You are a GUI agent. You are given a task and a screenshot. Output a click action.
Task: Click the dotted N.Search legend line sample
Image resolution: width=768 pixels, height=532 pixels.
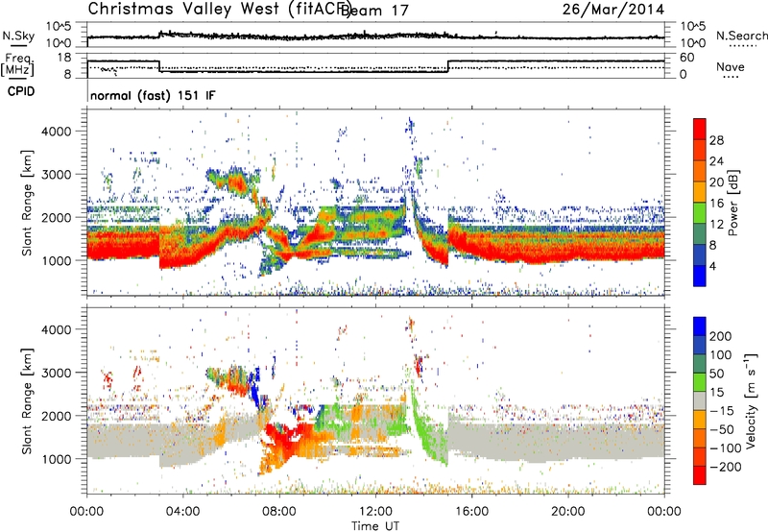[743, 45]
